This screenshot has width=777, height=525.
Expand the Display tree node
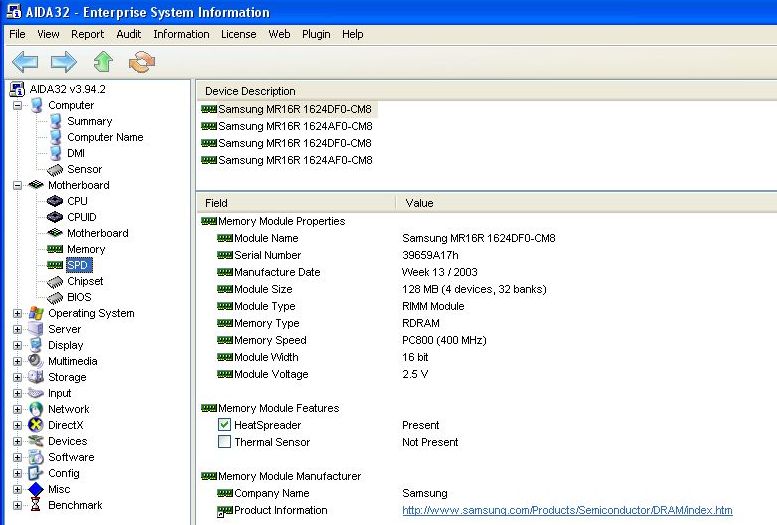coord(17,345)
